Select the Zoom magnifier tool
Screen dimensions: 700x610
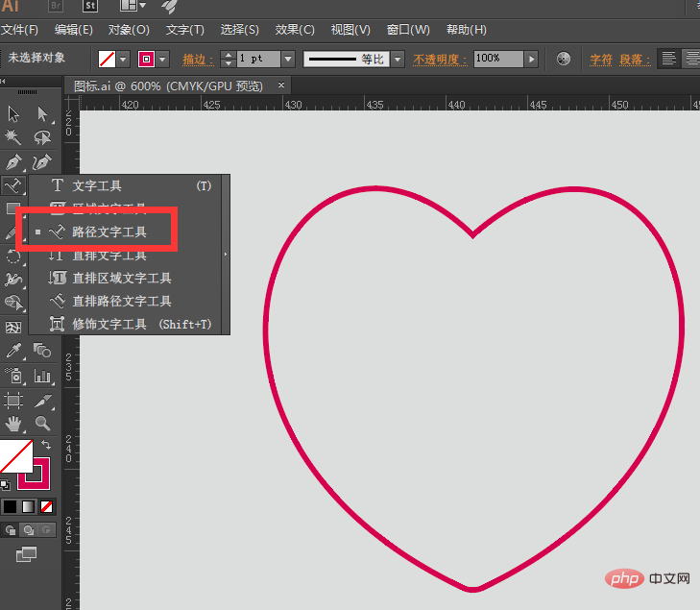point(42,424)
